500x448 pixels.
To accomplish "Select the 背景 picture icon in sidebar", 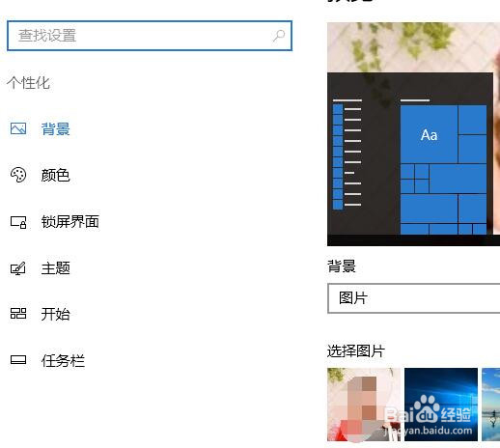I will (x=18, y=128).
